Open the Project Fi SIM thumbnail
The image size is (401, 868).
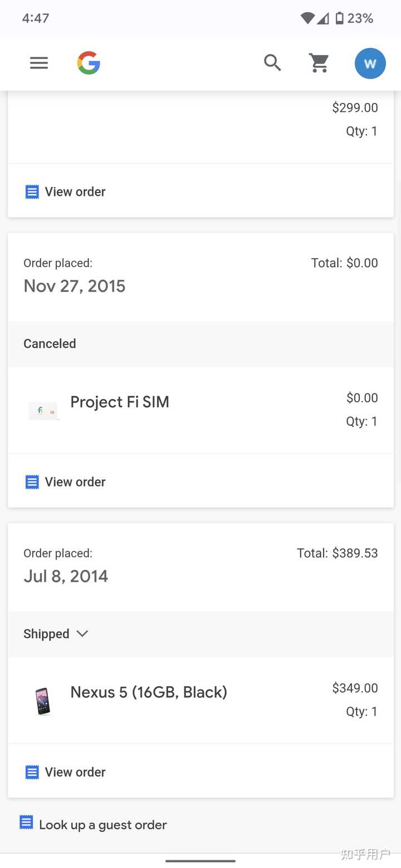tap(44, 411)
